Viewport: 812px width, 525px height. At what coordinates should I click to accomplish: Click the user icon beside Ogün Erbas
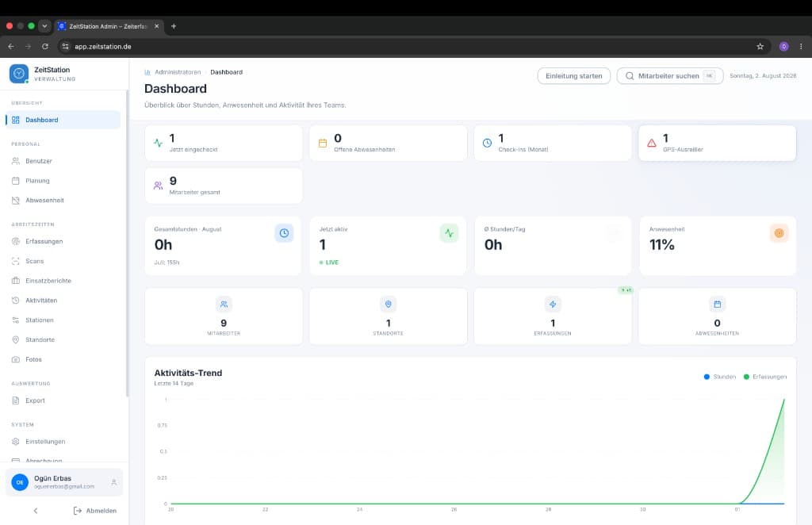[114, 482]
